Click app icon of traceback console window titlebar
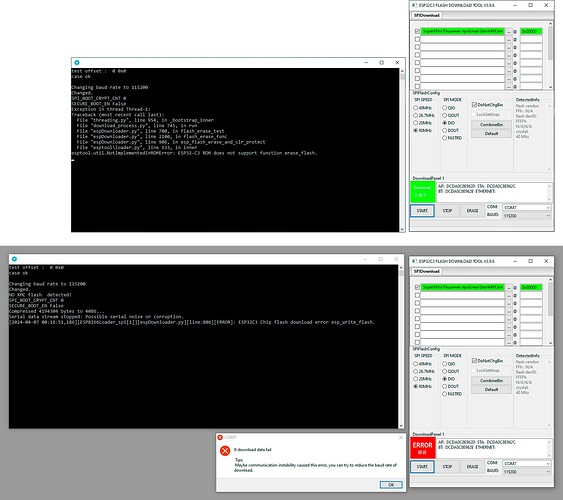Image resolution: width=563 pixels, height=500 pixels. point(77,62)
